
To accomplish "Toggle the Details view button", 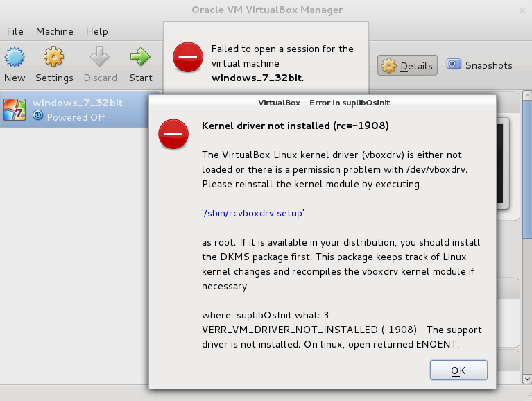I will (407, 66).
